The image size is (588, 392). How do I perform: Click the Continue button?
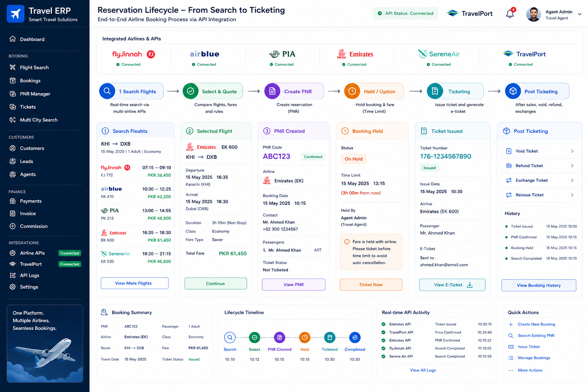[x=216, y=284]
